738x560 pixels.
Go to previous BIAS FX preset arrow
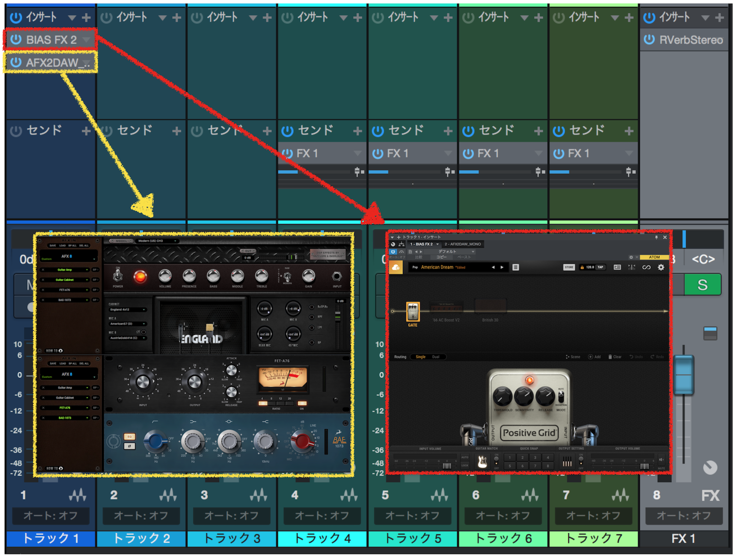pyautogui.click(x=493, y=268)
